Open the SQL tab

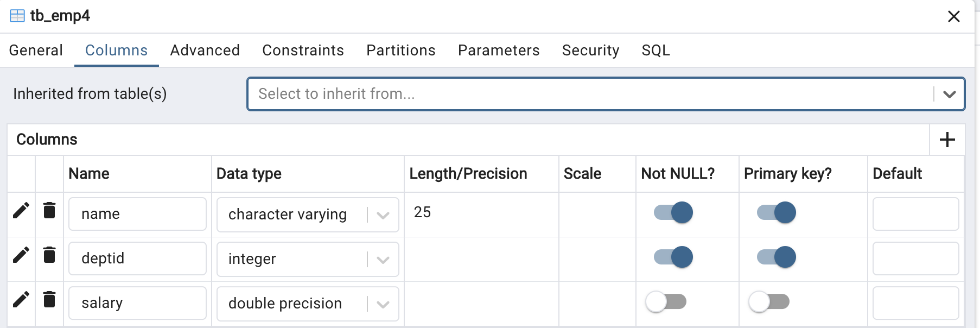coord(656,50)
